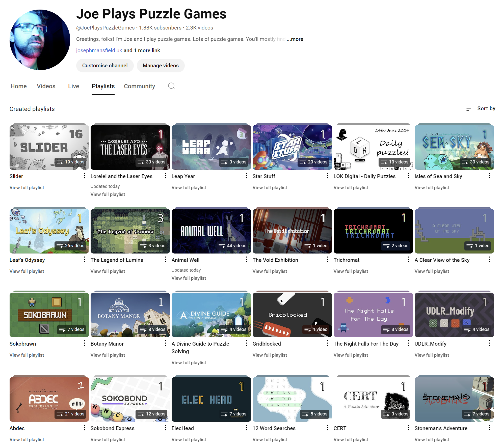The image size is (503, 448).
Task: Click the Manage videos button
Action: [161, 66]
